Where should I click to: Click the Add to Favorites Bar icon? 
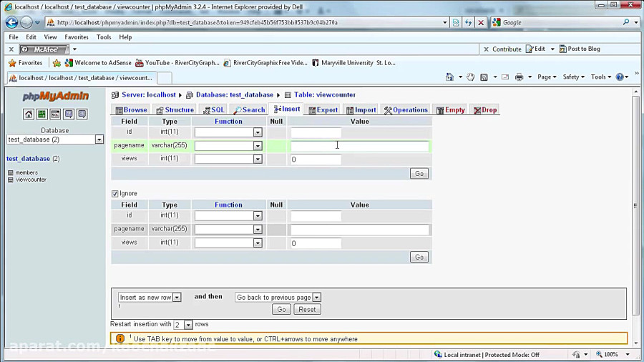57,63
